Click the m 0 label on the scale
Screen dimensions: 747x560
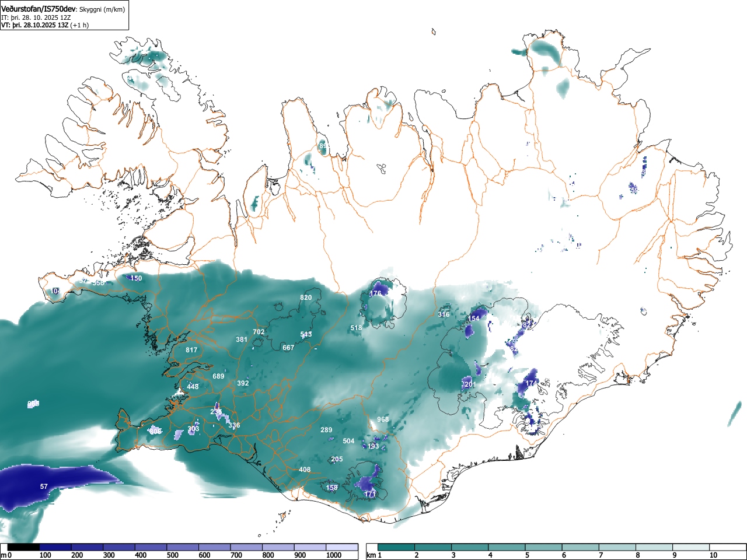[x=6, y=555]
